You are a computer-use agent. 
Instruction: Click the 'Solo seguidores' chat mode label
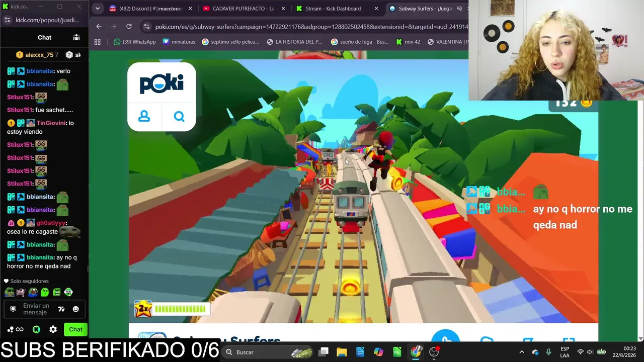pos(30,281)
